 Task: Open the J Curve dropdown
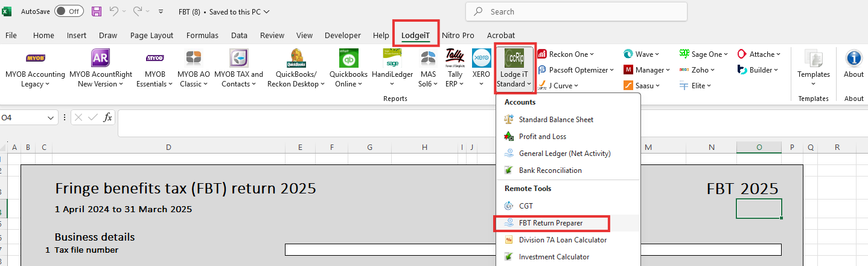coord(558,86)
